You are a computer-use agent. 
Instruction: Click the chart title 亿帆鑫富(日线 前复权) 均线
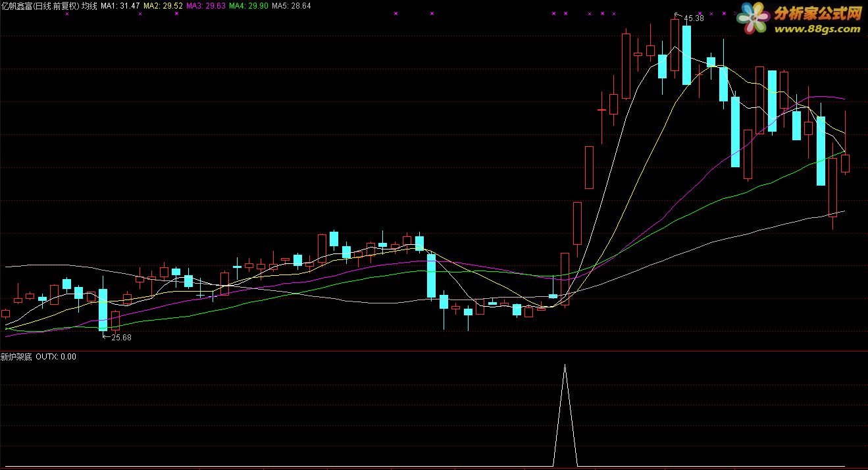[x=50, y=5]
